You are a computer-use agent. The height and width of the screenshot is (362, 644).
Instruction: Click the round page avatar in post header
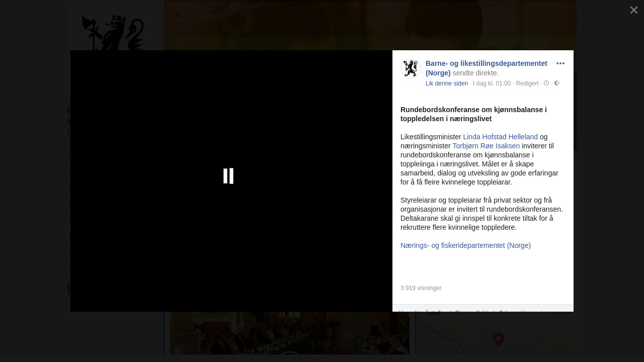[411, 69]
